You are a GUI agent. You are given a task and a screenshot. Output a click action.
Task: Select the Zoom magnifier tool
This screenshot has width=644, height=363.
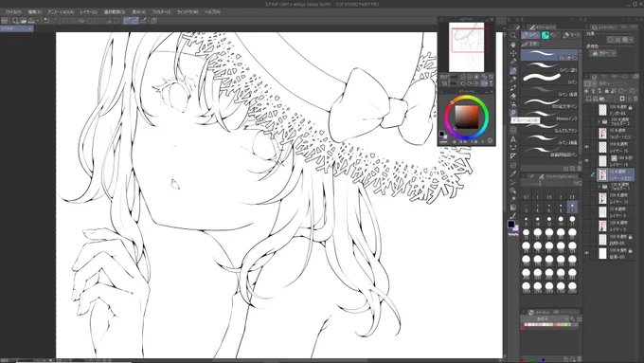click(513, 36)
